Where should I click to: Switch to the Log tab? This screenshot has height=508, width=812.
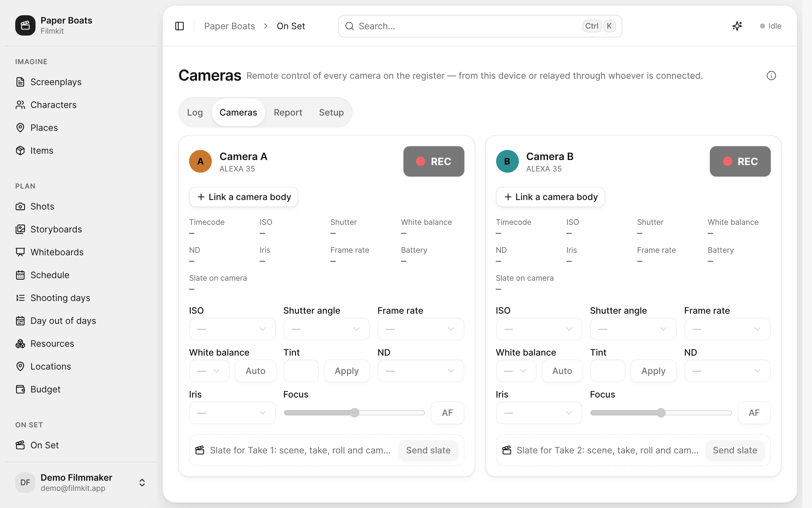tap(195, 112)
